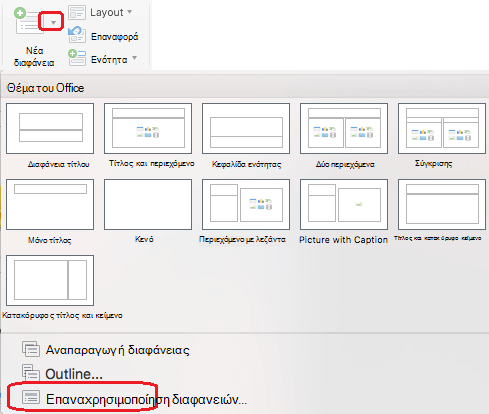The width and height of the screenshot is (489, 414).
Task: Click the Κενό caption text
Action: pyautogui.click(x=144, y=239)
